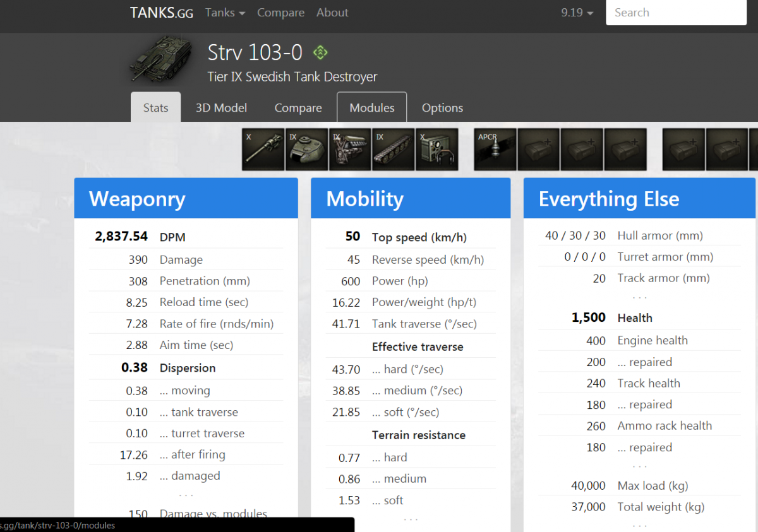Open the third empty slot after APCR shell
This screenshot has width=758, height=532.
[625, 150]
